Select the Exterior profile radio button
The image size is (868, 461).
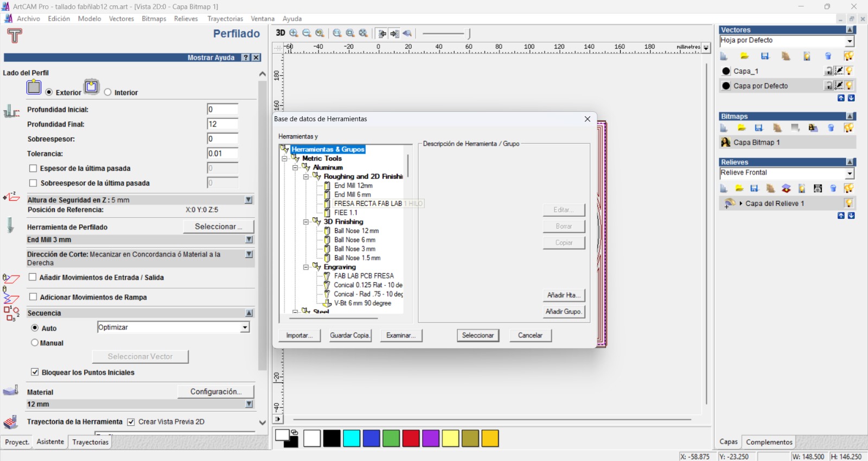[49, 92]
